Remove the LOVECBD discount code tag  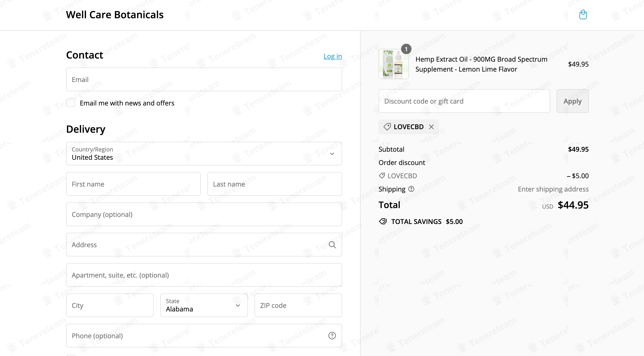(x=431, y=127)
